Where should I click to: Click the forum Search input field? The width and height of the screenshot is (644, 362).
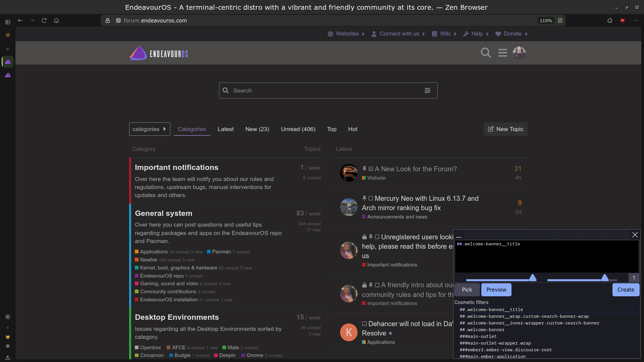coord(328,90)
